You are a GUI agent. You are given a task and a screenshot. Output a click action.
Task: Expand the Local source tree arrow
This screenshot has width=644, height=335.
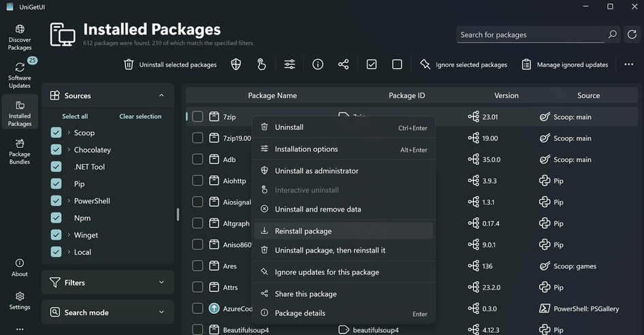tap(69, 251)
